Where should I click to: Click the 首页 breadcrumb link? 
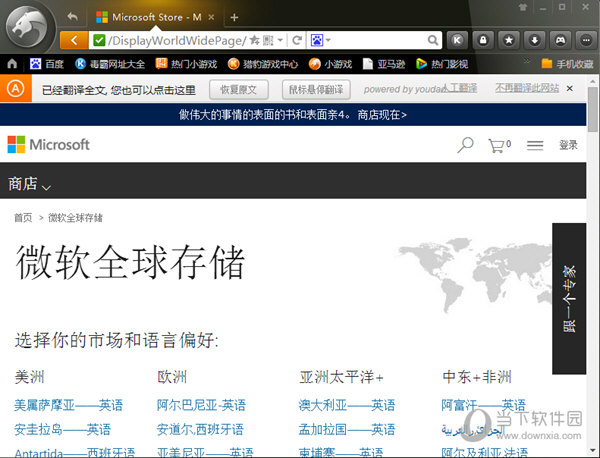23,218
